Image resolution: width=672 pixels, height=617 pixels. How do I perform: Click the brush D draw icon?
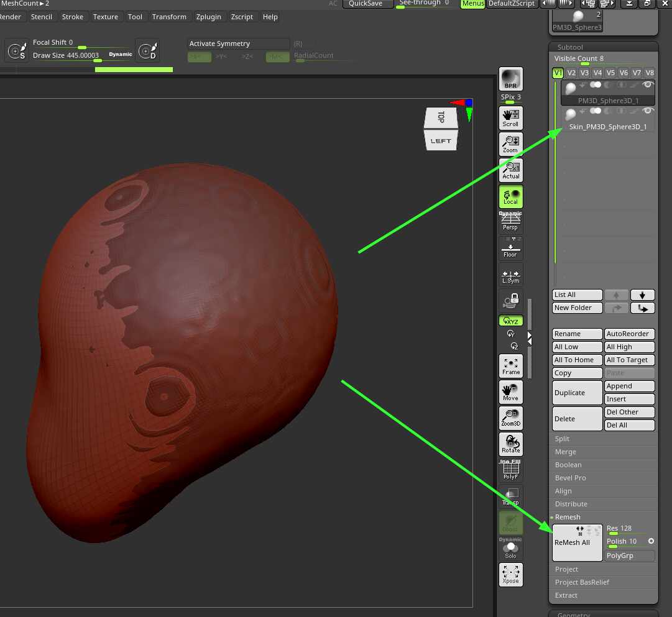point(148,50)
